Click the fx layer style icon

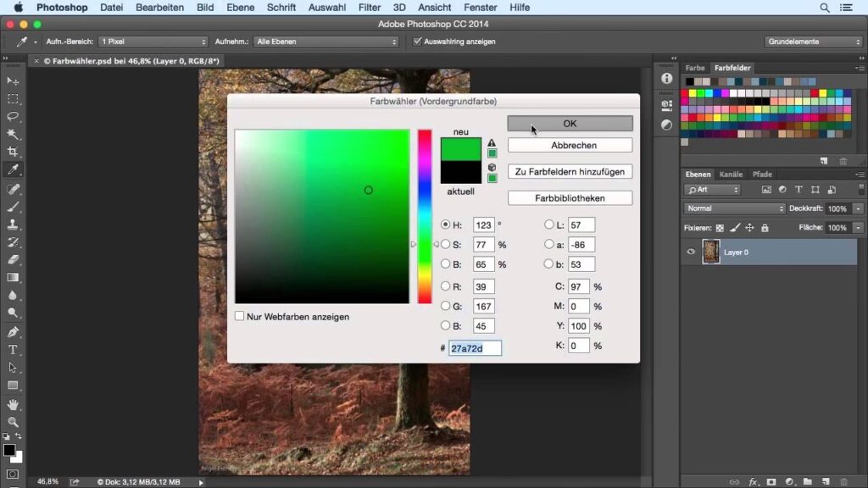(753, 481)
